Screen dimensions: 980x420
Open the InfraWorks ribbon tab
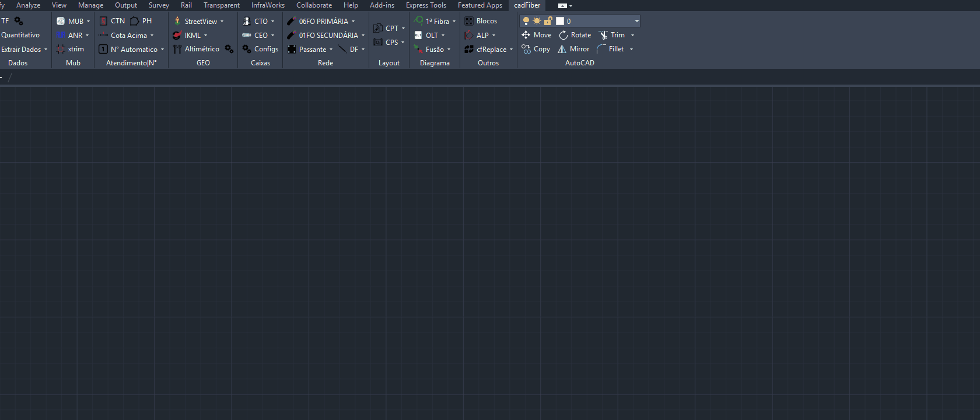[268, 5]
